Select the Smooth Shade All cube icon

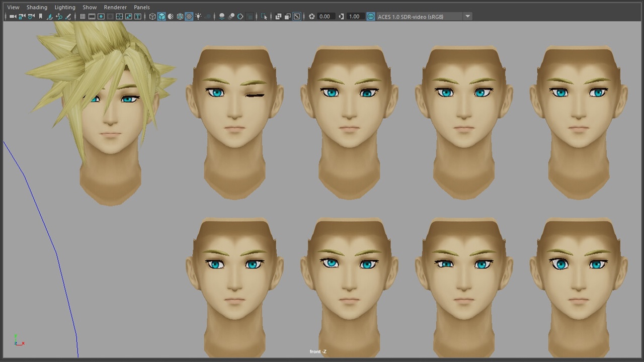click(x=162, y=17)
